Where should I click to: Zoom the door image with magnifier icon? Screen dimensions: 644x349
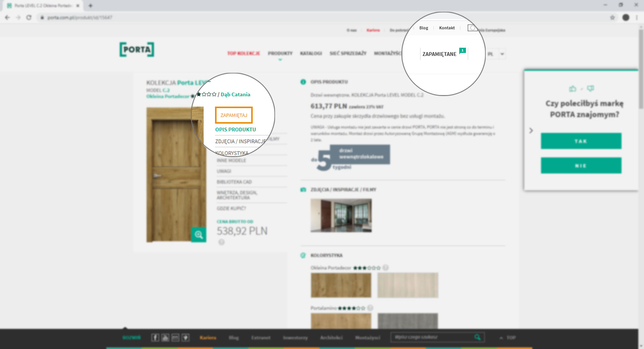199,235
